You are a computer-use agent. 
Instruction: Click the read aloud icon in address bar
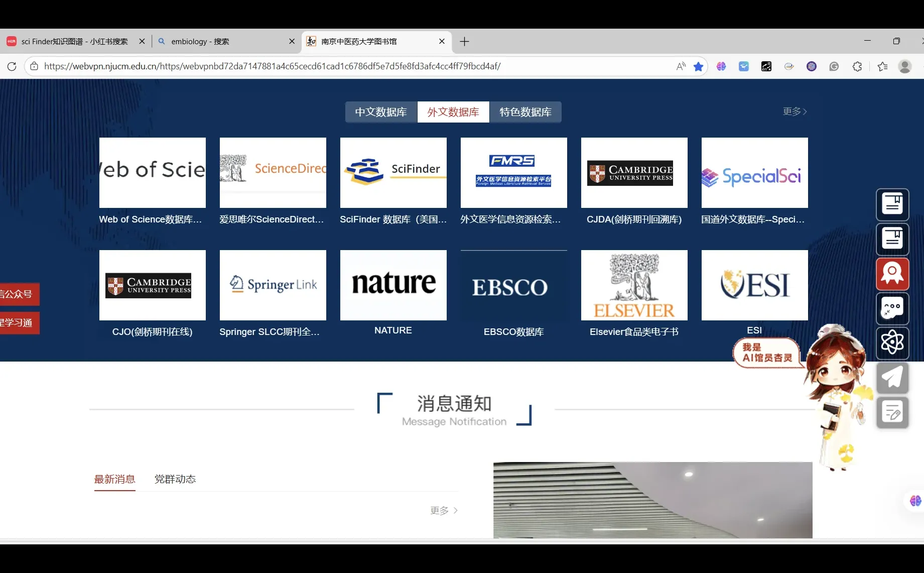681,66
